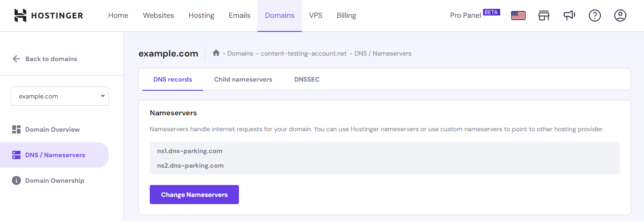Select the DNS records tab

[172, 79]
